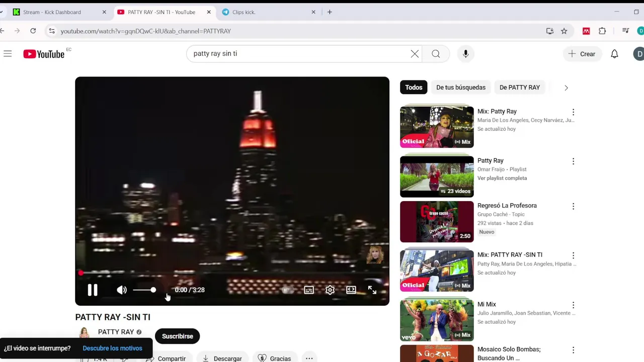This screenshot has height=362, width=644.
Task: Close the Stream - Kick Dashboard tab
Action: 104,12
